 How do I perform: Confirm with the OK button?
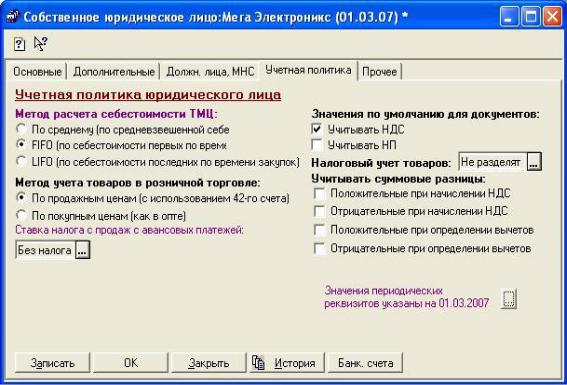(131, 363)
